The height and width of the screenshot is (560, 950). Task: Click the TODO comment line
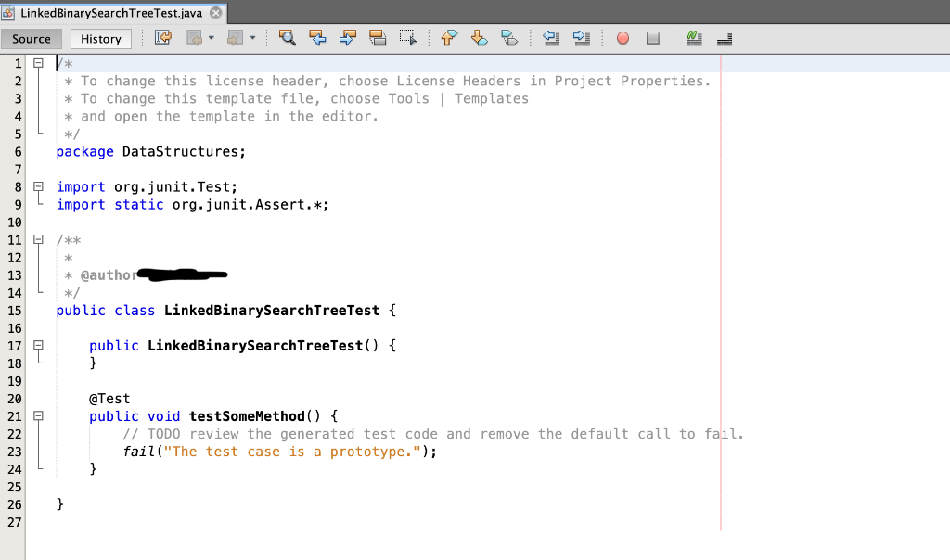pos(432,434)
